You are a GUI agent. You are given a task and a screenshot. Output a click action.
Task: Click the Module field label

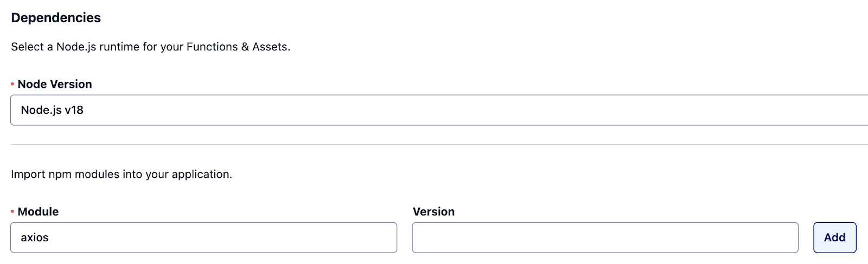coord(38,211)
